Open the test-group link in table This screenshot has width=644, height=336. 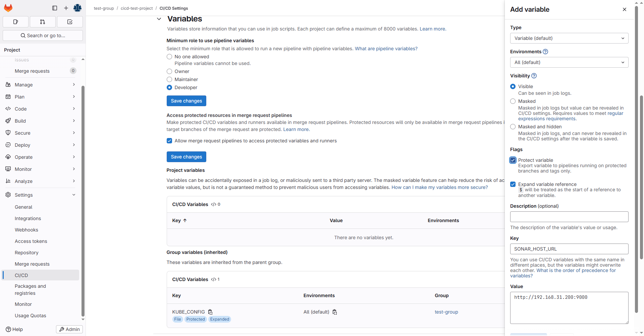tap(446, 312)
